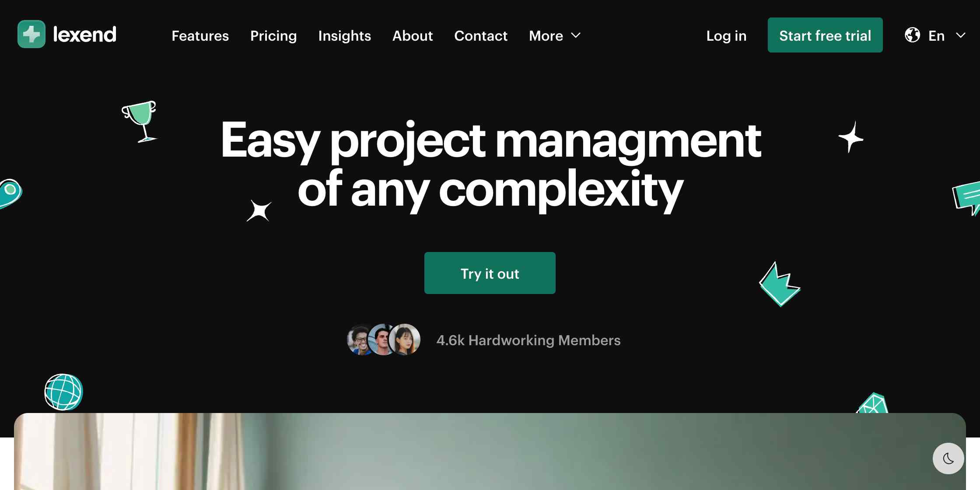
Task: Toggle dark mode with the moon button
Action: point(948,458)
